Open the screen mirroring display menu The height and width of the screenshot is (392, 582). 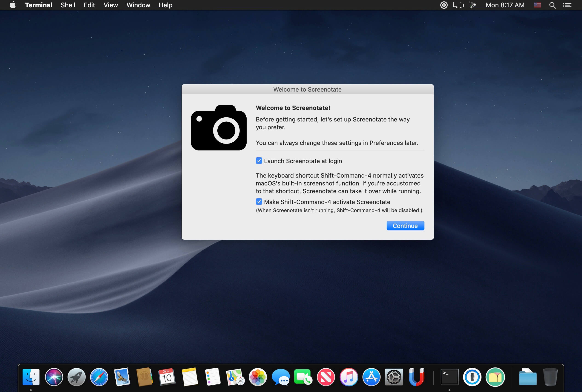[458, 5]
